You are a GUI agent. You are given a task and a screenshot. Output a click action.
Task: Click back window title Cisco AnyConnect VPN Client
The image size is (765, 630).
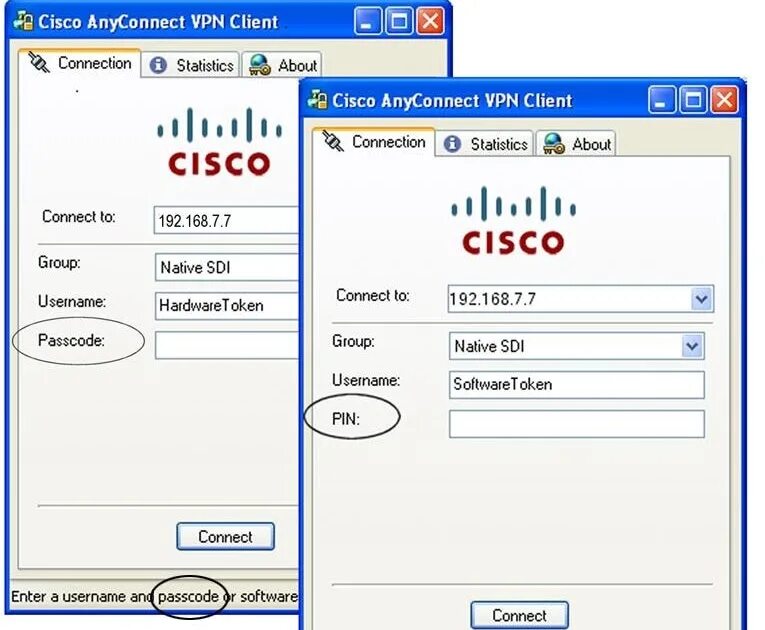159,22
